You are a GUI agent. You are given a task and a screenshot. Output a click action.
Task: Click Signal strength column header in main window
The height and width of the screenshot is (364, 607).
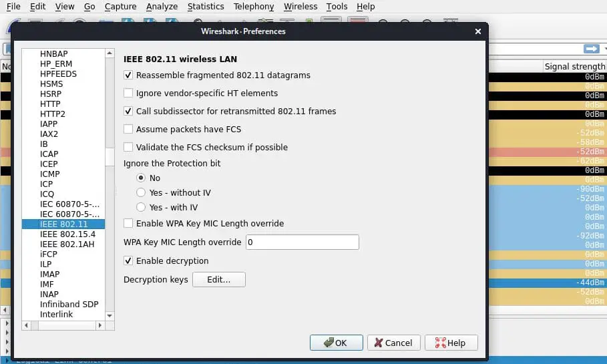point(574,67)
